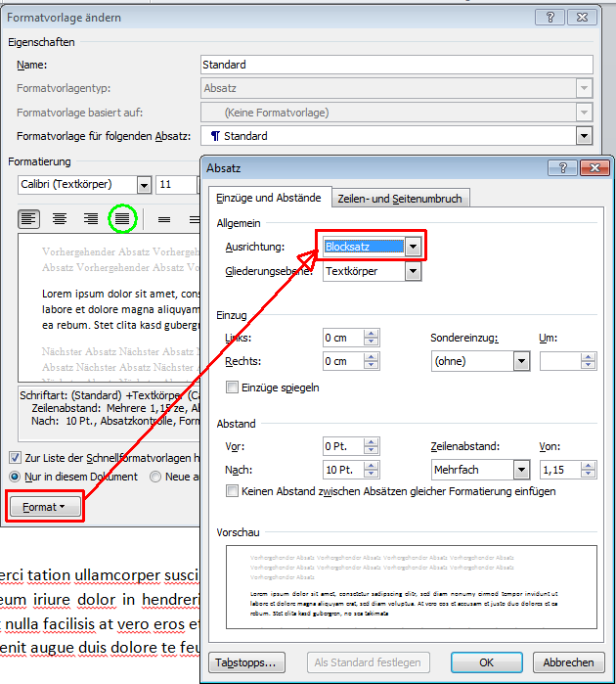
Task: Open disabled Formatvorlagentyp dropdown arrow
Action: 584,88
